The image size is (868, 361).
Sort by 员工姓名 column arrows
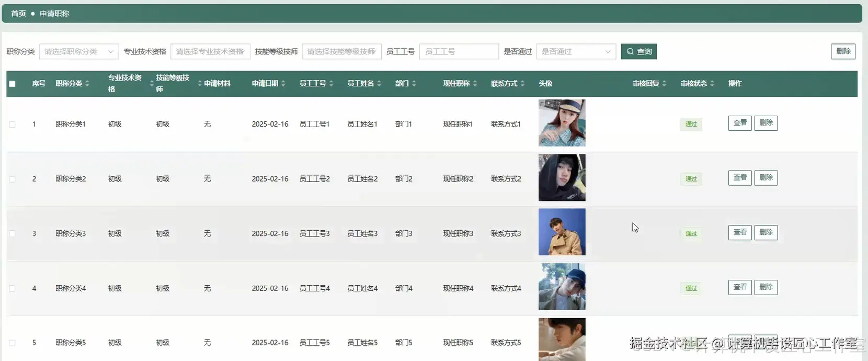[x=379, y=84]
